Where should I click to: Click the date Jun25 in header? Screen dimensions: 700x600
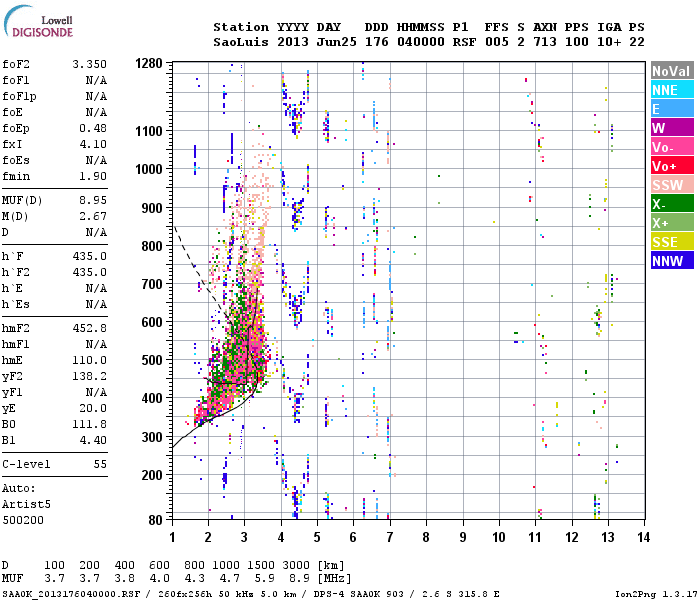(x=336, y=42)
